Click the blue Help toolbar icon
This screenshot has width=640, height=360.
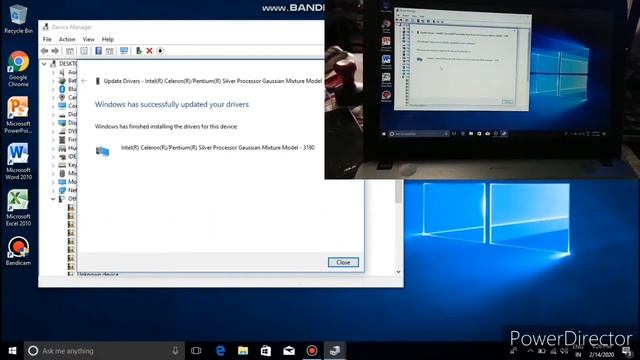point(98,51)
